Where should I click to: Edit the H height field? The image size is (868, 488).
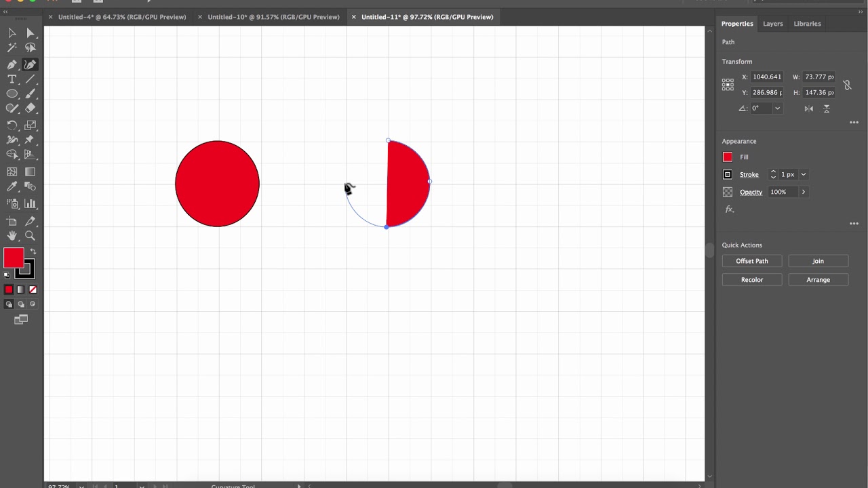[819, 92]
